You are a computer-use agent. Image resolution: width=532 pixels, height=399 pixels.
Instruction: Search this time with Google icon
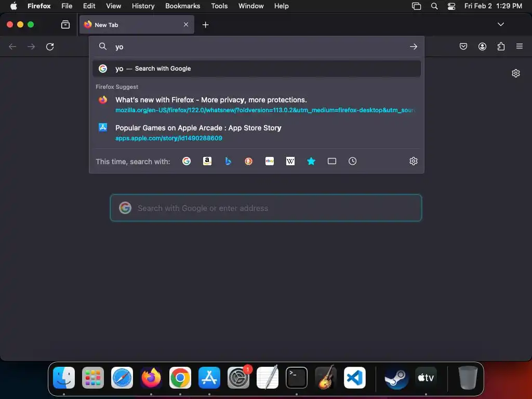187,161
